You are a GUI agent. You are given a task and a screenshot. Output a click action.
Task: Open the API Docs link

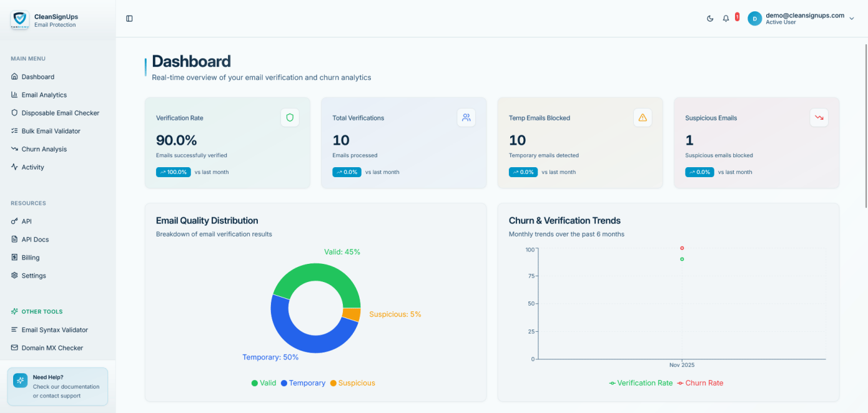click(x=35, y=240)
